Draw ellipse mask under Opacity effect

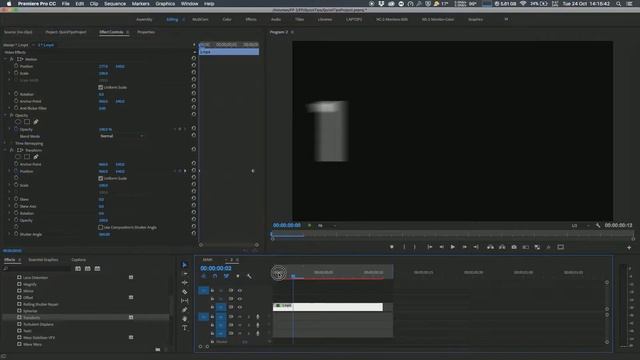[x=18, y=122]
